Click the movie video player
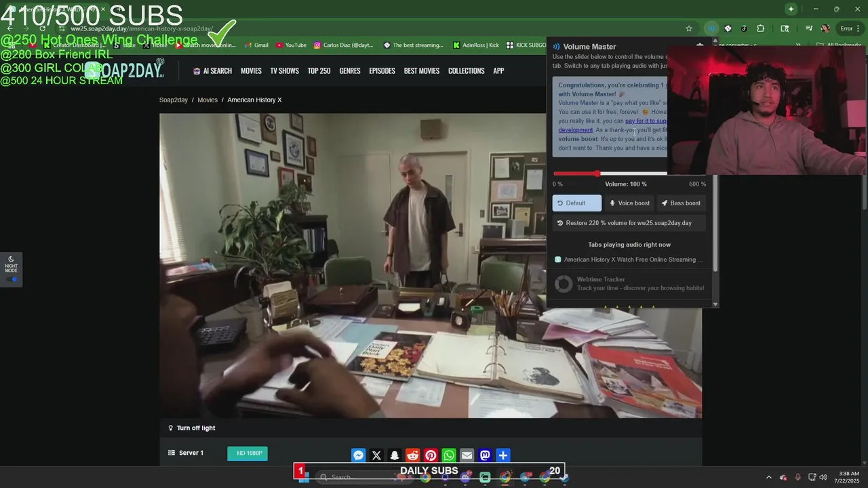The height and width of the screenshot is (488, 868). tap(431, 266)
